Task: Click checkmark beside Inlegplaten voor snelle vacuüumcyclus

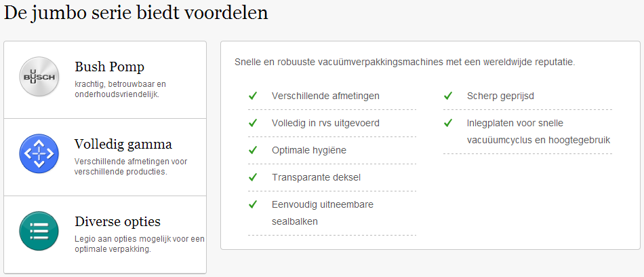Action: pos(448,123)
